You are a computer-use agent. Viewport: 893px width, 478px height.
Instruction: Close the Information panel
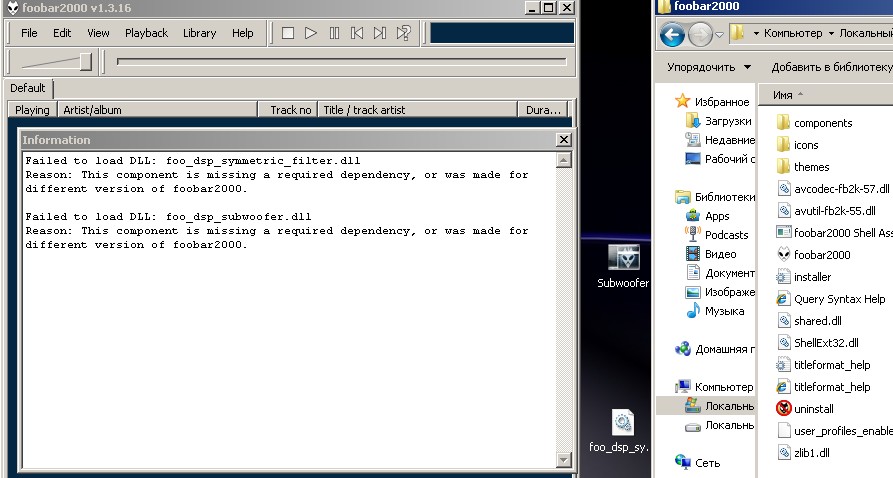click(x=563, y=140)
